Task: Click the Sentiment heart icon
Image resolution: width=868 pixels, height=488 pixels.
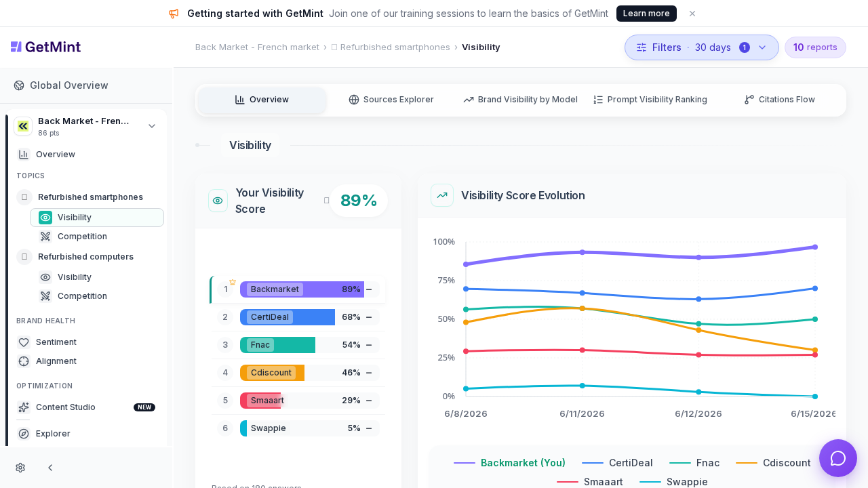Action: [x=24, y=342]
